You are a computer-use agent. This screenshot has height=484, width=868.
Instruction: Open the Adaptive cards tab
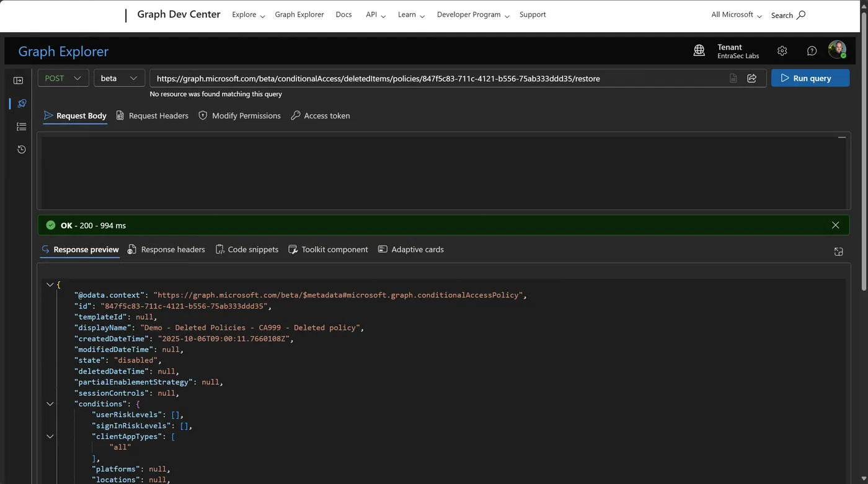[x=411, y=249]
